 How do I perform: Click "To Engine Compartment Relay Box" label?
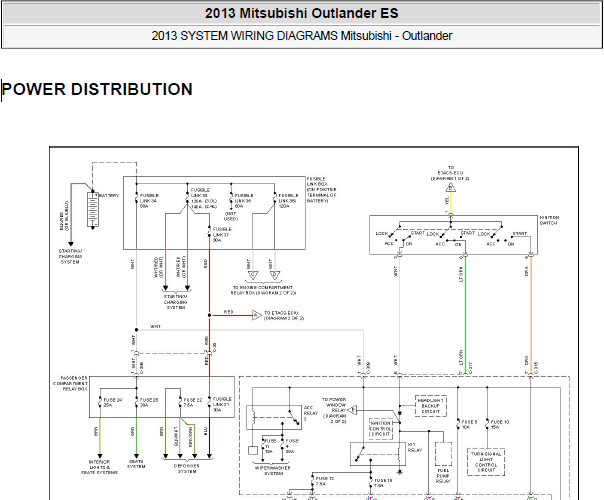tap(263, 290)
